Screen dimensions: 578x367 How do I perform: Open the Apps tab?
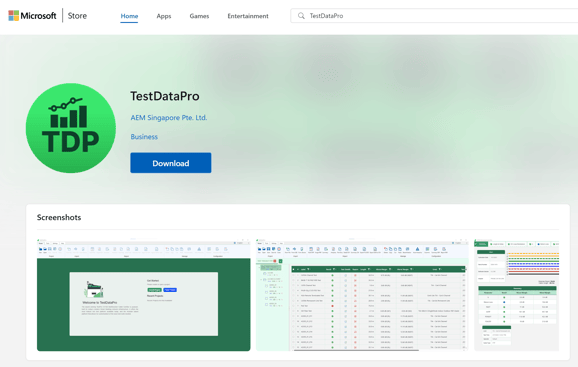coord(164,16)
